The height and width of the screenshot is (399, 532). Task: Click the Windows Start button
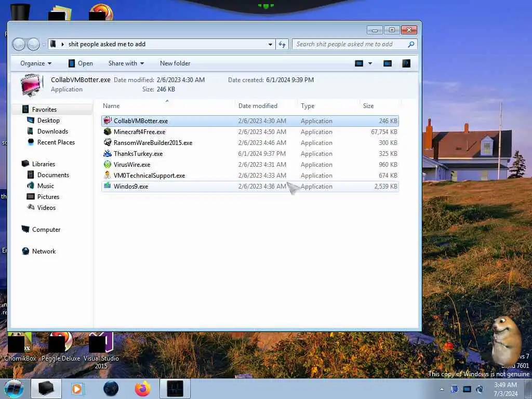tap(14, 389)
